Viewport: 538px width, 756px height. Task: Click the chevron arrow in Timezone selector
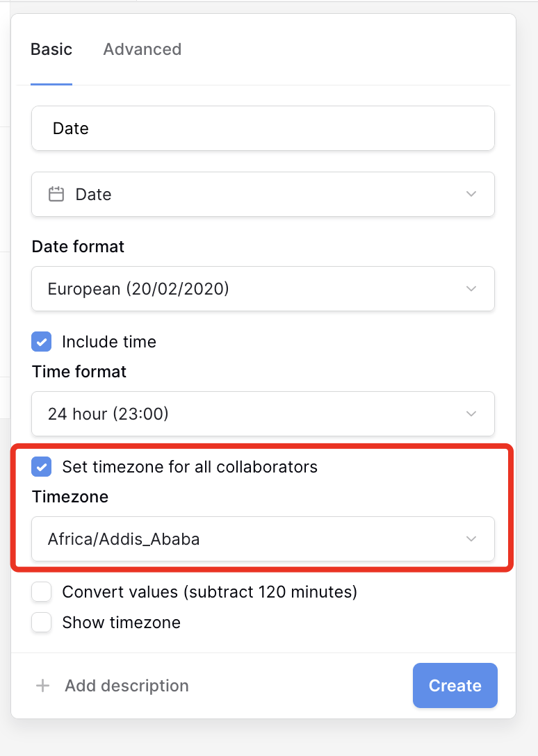click(x=471, y=539)
